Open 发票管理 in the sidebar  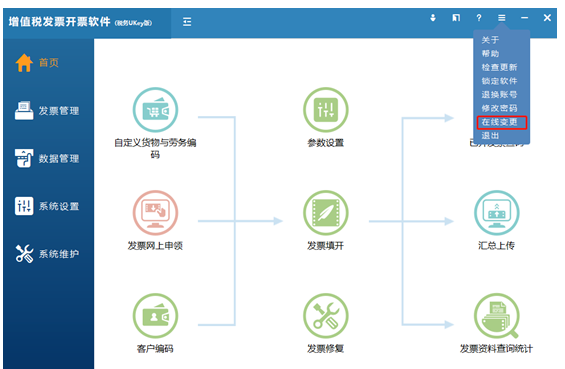click(x=47, y=110)
